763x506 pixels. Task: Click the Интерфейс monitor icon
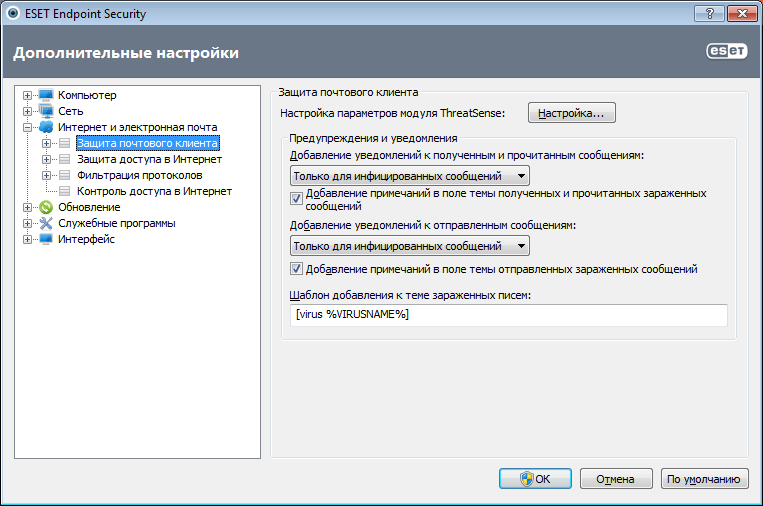tap(46, 239)
